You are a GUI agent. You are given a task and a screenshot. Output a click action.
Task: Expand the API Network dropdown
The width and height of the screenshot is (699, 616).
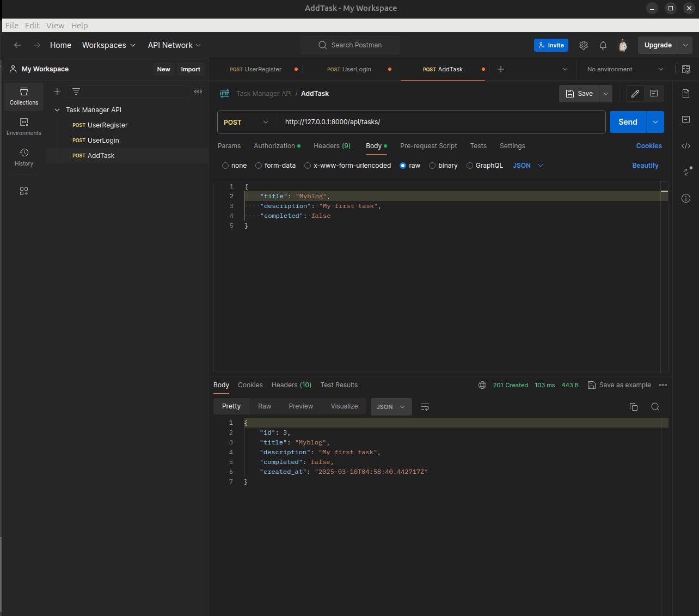(174, 45)
